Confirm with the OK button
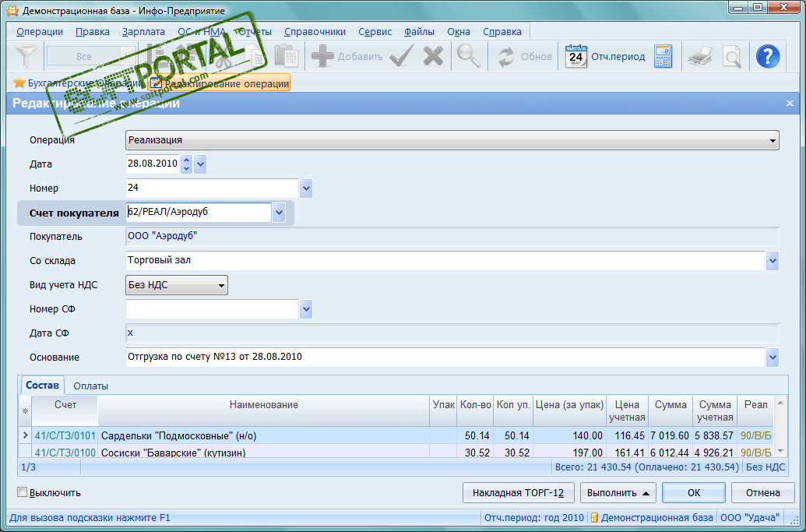 click(693, 493)
